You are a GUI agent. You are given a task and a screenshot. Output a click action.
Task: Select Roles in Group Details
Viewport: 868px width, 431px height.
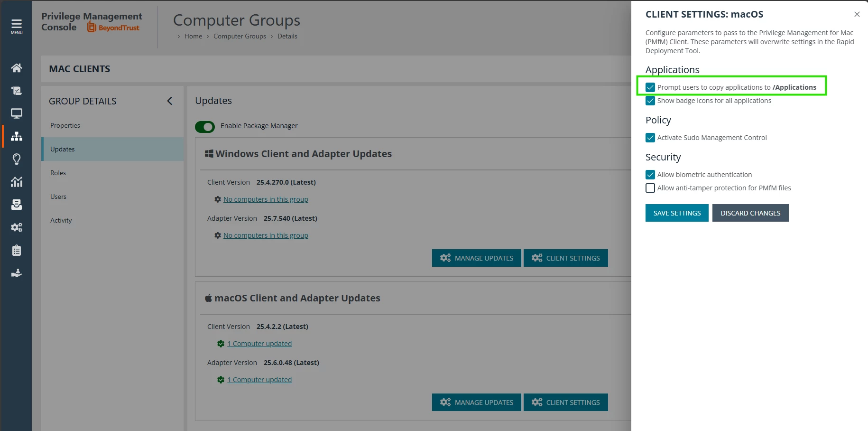pos(112,173)
